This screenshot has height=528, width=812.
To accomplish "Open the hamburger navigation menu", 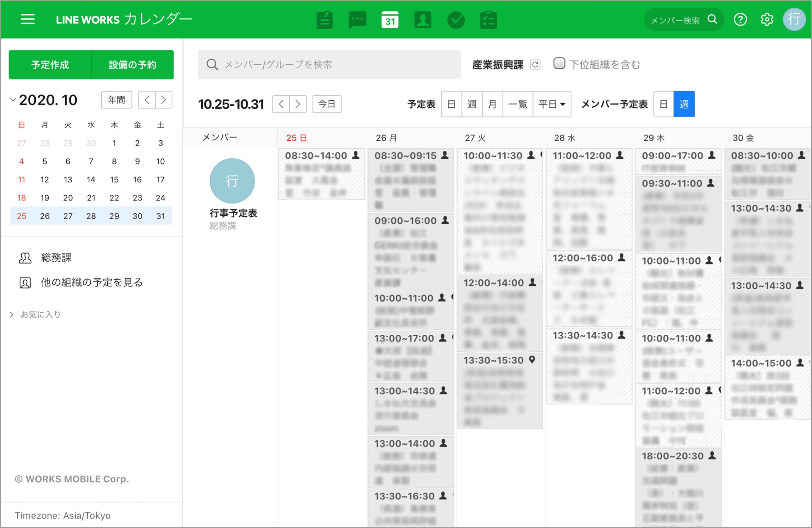I will pos(28,19).
